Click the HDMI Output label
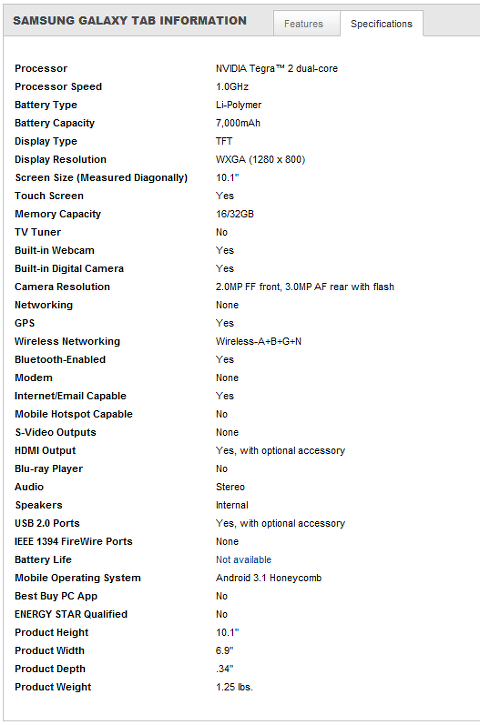This screenshot has height=725, width=480. 45,451
